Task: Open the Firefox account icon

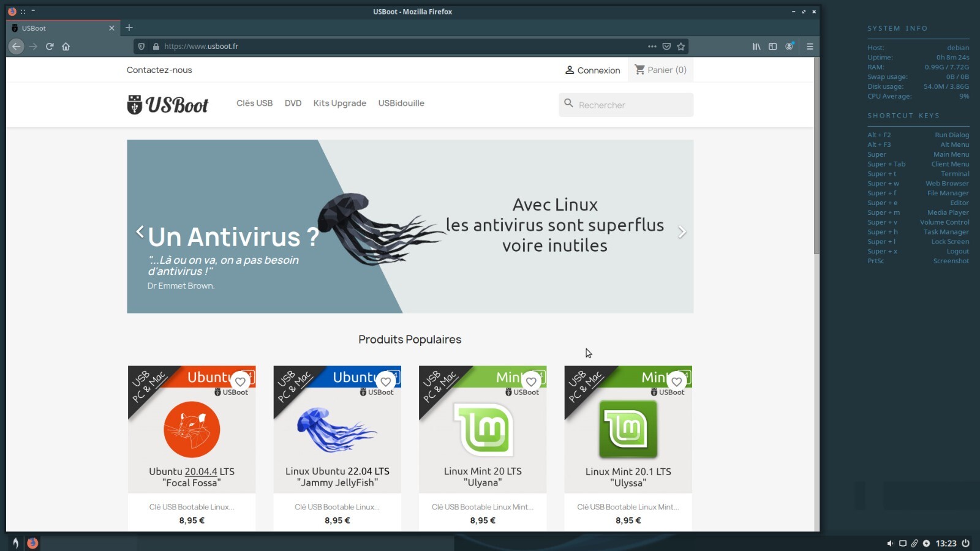Action: point(790,47)
